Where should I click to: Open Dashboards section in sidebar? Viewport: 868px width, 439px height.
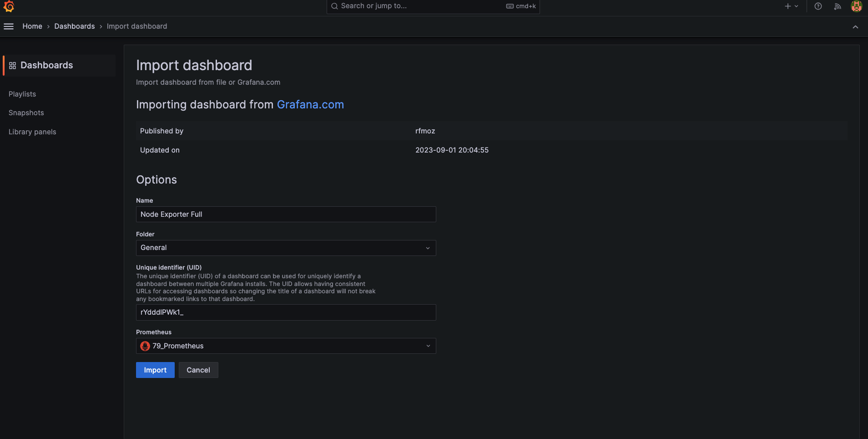[x=59, y=65]
